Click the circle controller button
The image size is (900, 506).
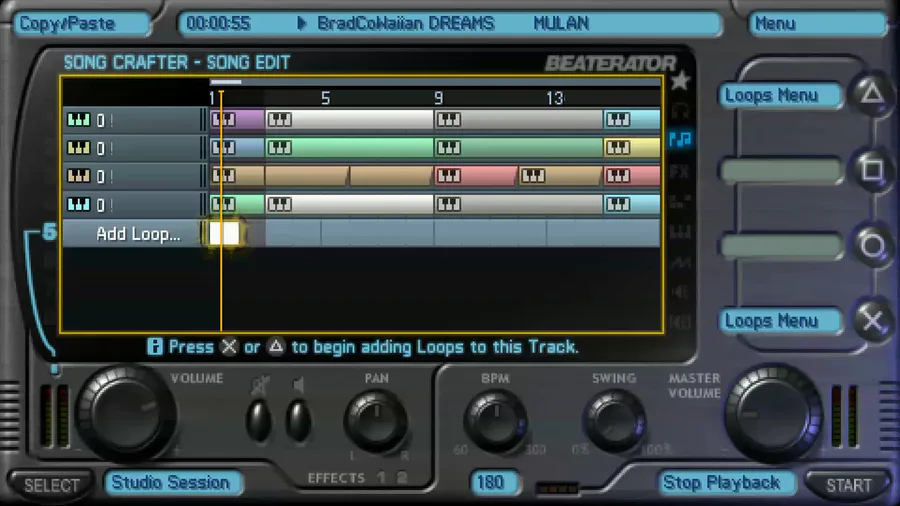click(872, 246)
